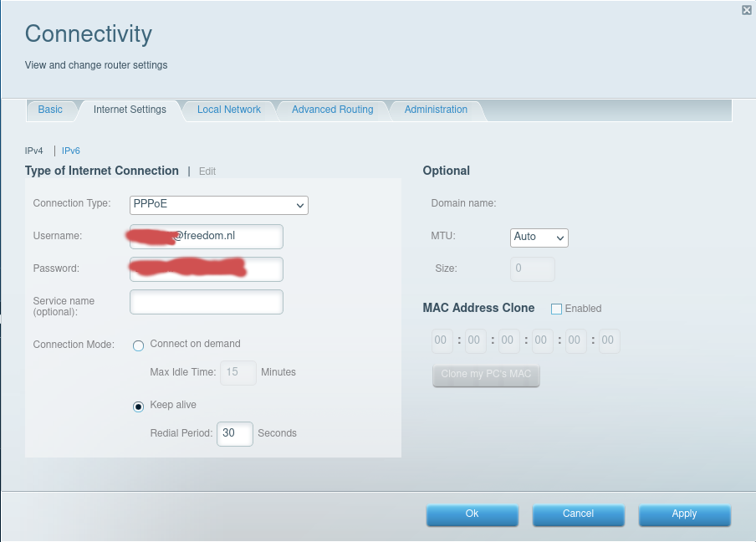
Task: Switch to the Basic tab
Action: [x=50, y=110]
